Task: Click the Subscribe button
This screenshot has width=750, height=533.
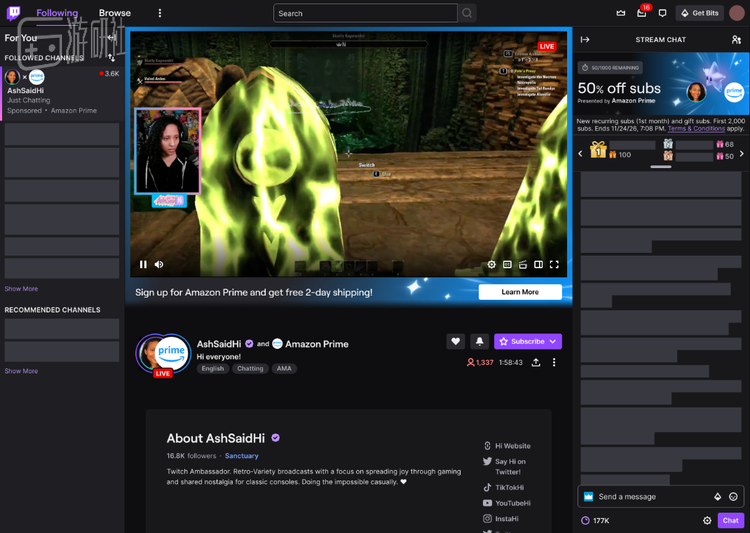Action: click(x=528, y=341)
